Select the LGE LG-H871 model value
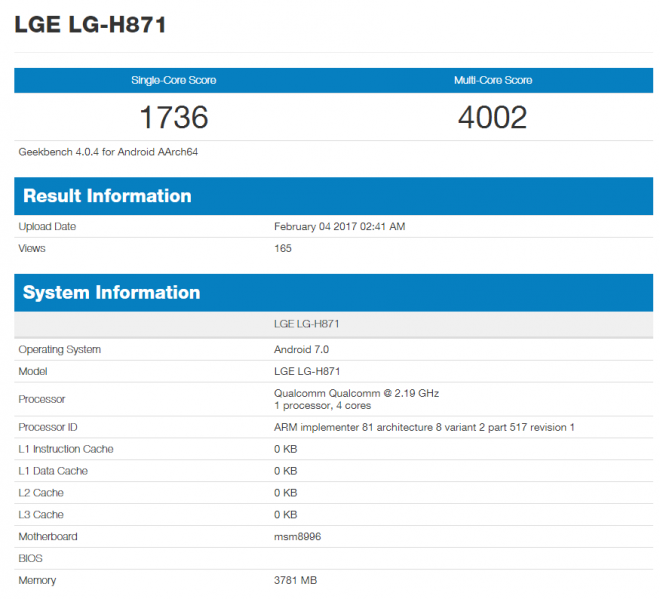The width and height of the screenshot is (660, 599). click(307, 371)
